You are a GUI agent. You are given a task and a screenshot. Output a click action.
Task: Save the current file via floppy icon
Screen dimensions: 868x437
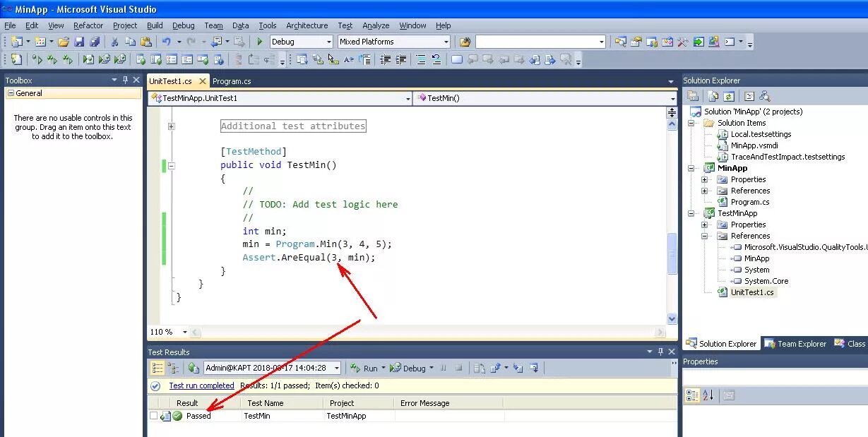[79, 42]
